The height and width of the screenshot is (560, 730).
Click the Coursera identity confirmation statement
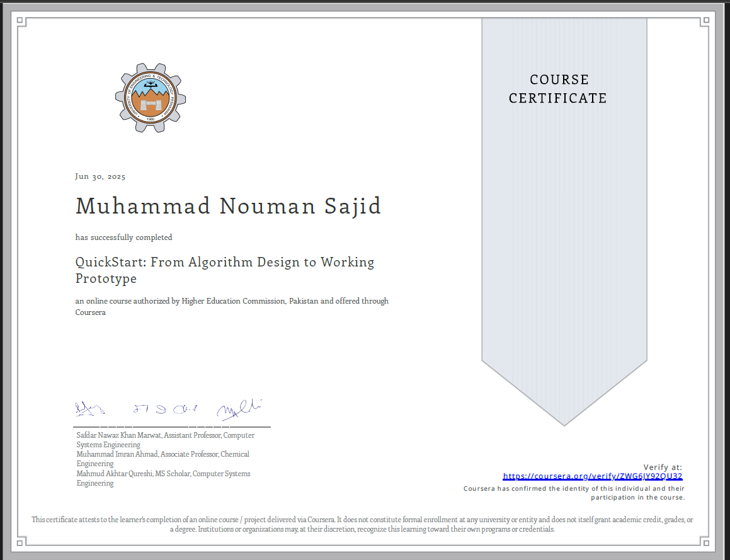(574, 493)
